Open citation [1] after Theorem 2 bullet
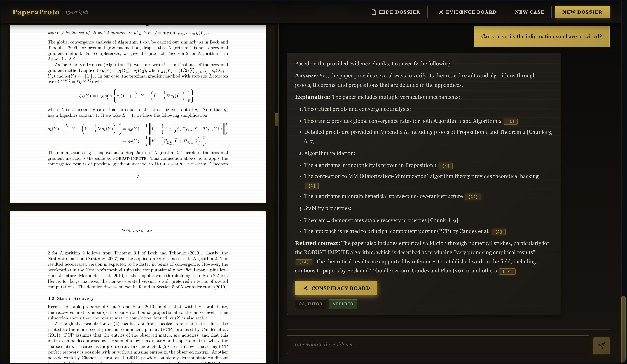 click(510, 121)
